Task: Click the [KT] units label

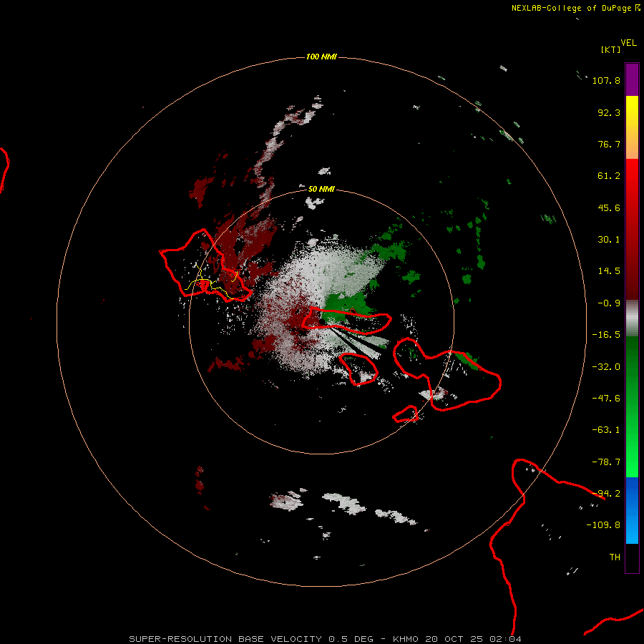Action: point(610,49)
